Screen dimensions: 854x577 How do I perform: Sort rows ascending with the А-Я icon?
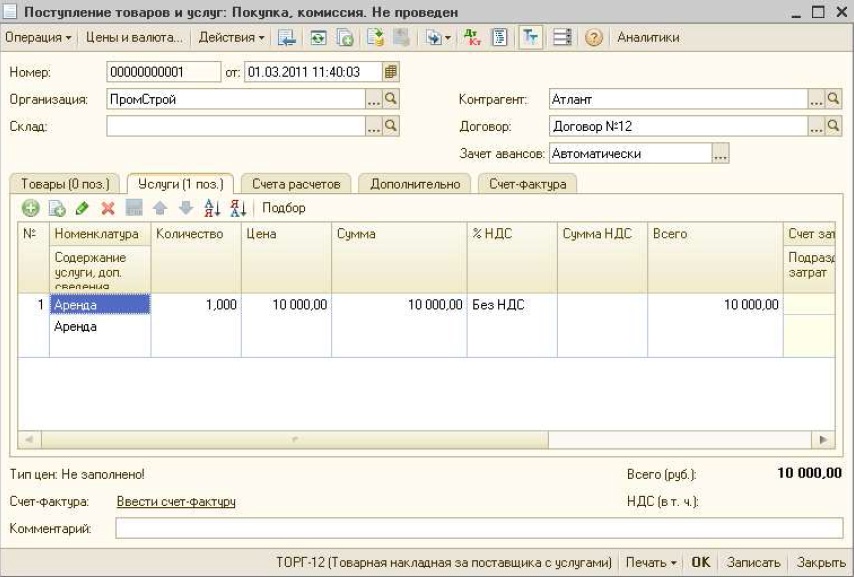point(211,208)
